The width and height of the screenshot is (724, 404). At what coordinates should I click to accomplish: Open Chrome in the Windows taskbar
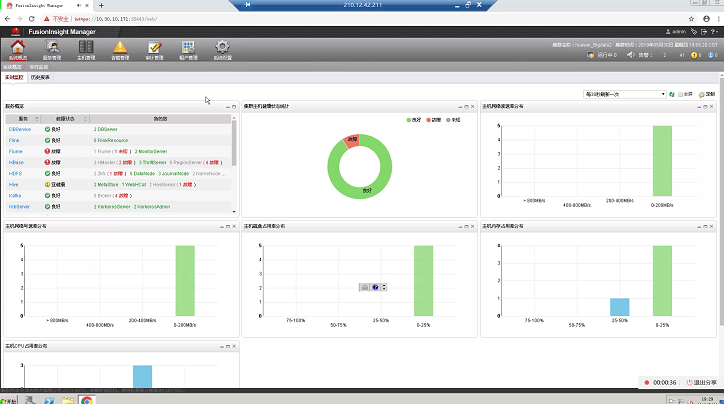coord(87,400)
